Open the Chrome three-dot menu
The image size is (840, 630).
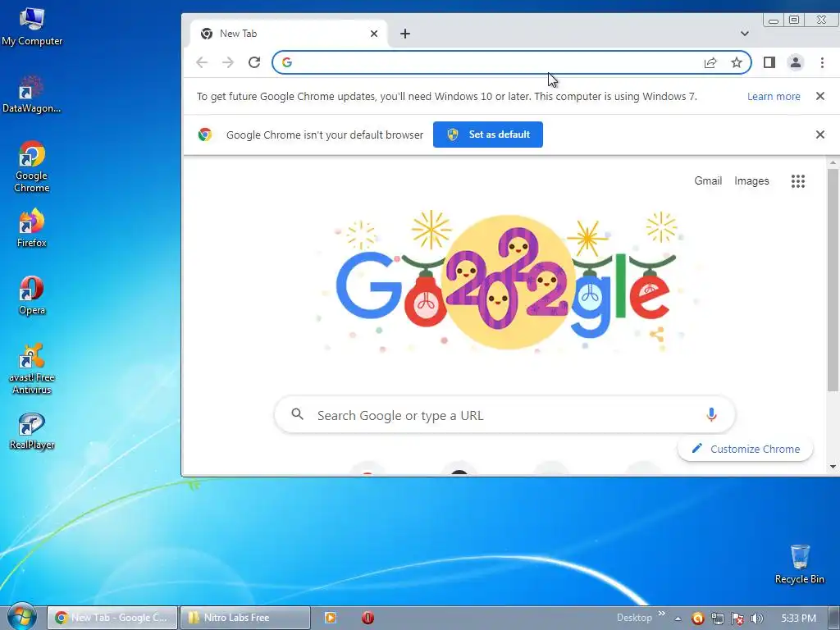tap(822, 62)
